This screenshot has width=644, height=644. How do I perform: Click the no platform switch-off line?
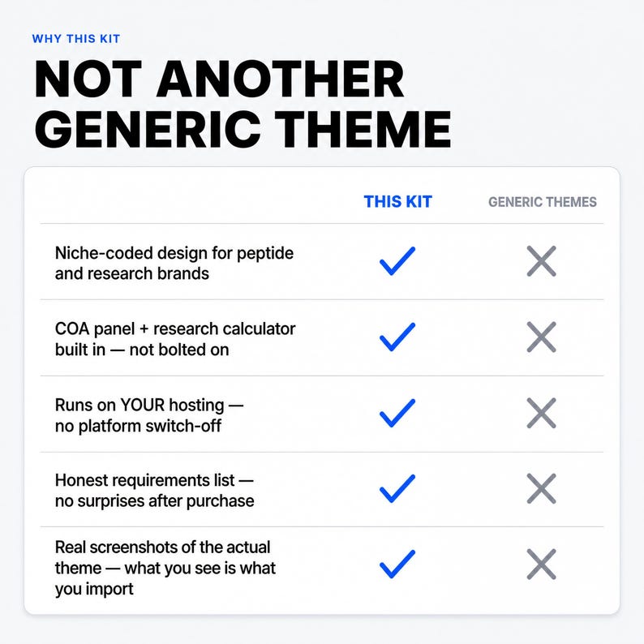point(138,426)
